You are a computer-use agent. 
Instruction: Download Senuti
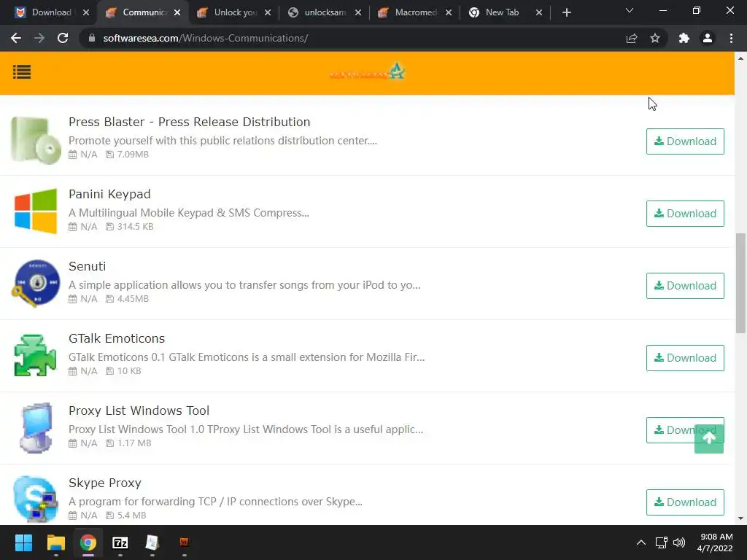click(x=685, y=286)
